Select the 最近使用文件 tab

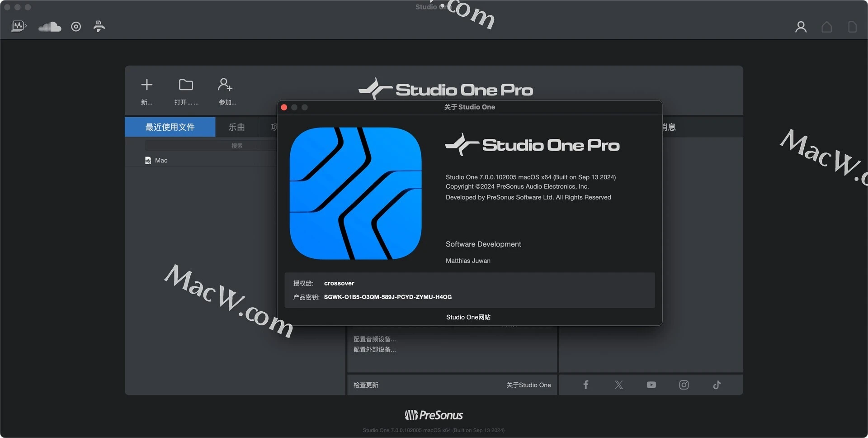tap(170, 127)
